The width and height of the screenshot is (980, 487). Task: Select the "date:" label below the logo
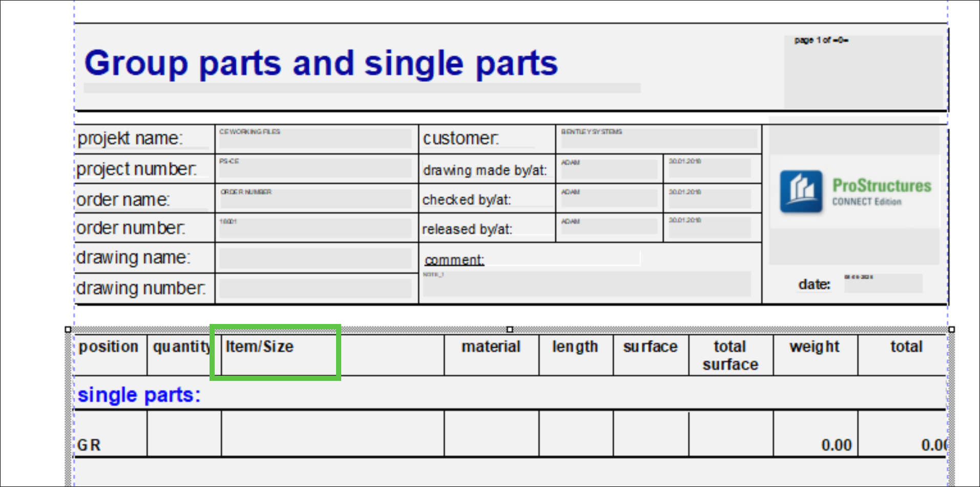815,285
